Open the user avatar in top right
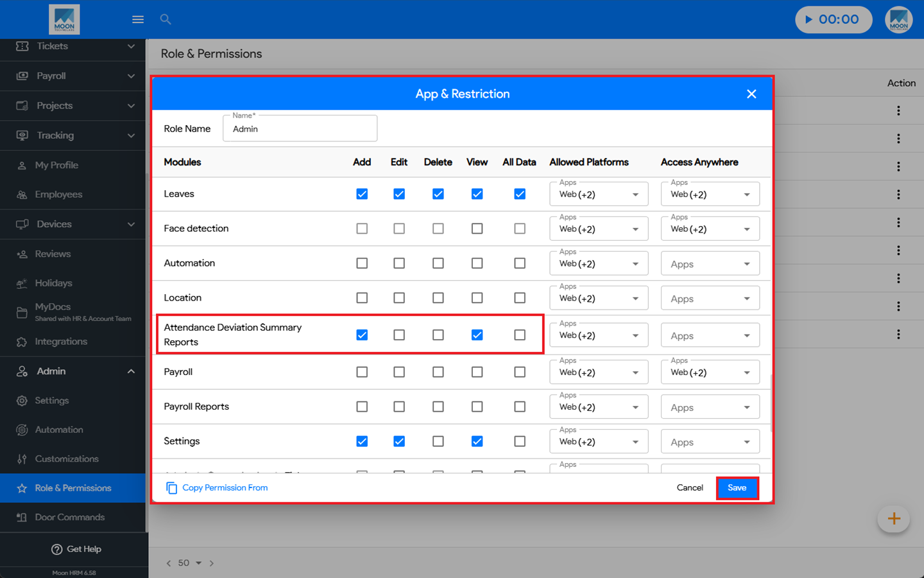This screenshot has width=924, height=578. (899, 19)
